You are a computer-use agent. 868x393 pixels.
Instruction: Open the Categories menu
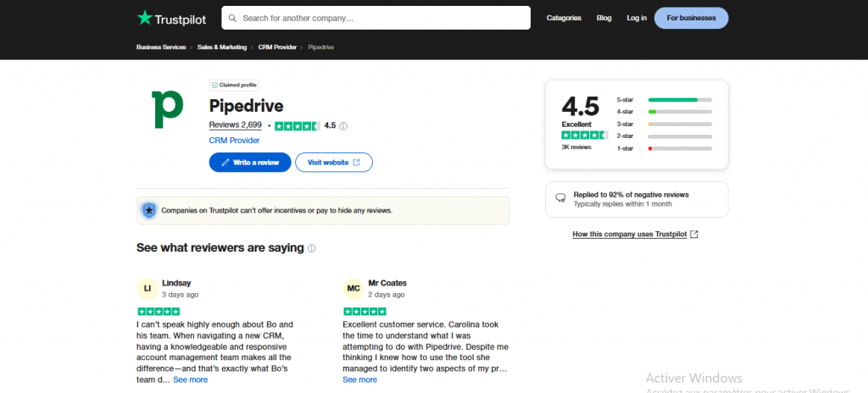[564, 19]
